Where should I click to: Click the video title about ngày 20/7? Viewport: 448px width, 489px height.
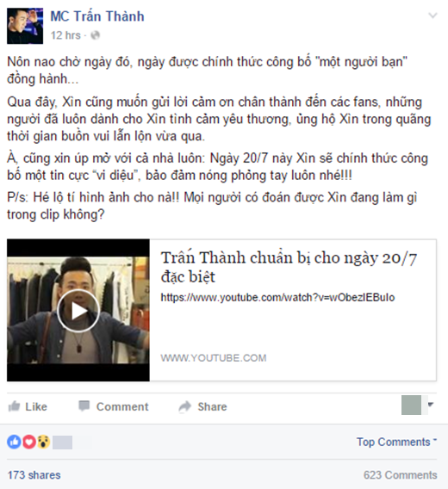289,267
